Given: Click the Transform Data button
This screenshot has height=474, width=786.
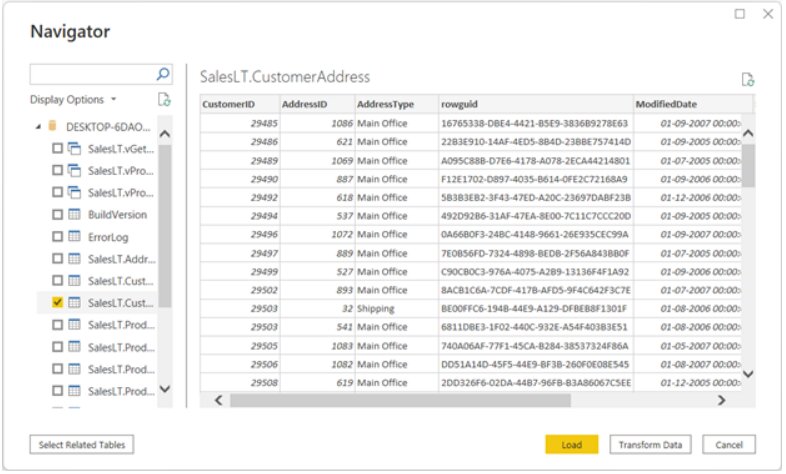Looking at the screenshot, I should [650, 444].
